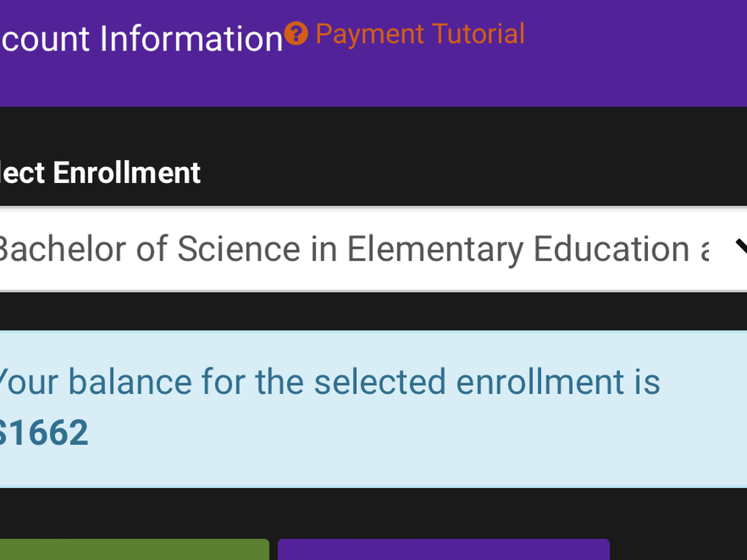The image size is (747, 560).
Task: Click 'Elementary Education' text in the combo box
Action: (518, 249)
